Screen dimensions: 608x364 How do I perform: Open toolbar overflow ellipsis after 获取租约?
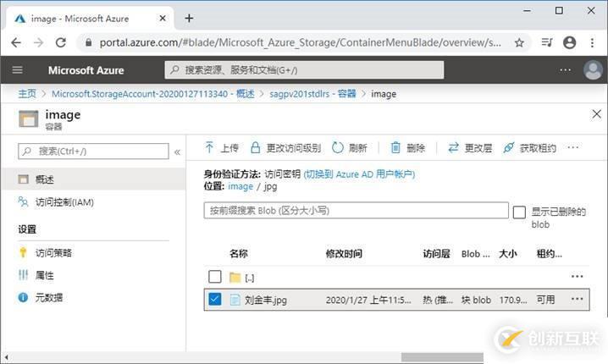[572, 147]
